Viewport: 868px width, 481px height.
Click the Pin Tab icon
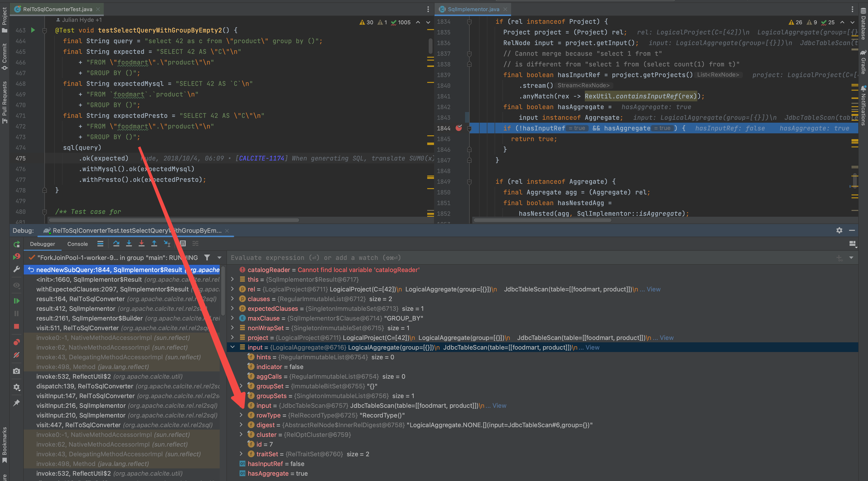[16, 403]
